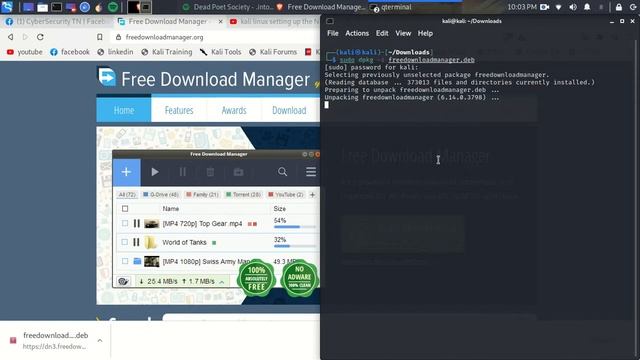Viewport: 640px width, 360px height.
Task: Open the youtube bookmark
Action: 24,52
